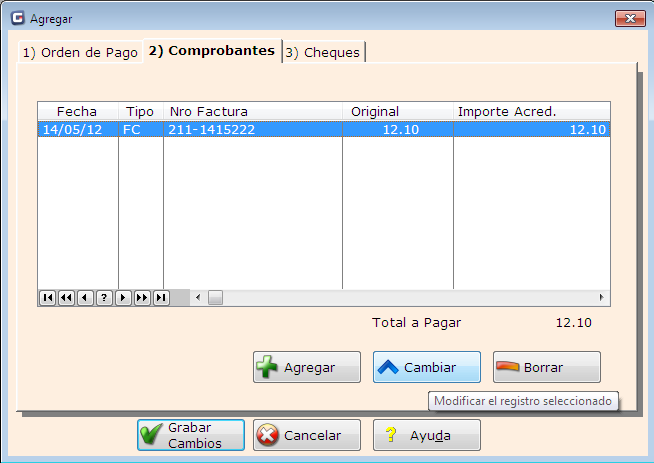
Task: Go to previous record arrow
Action: (85, 298)
